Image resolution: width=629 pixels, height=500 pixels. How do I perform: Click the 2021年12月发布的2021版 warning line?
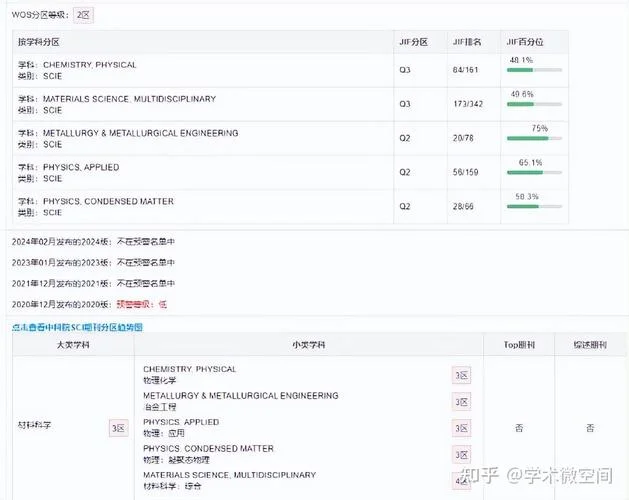pos(93,283)
